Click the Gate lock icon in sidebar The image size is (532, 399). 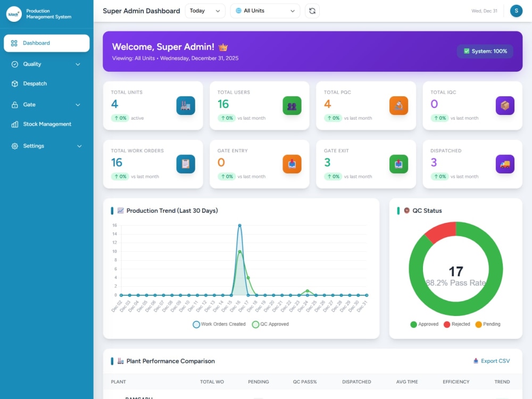pyautogui.click(x=14, y=104)
